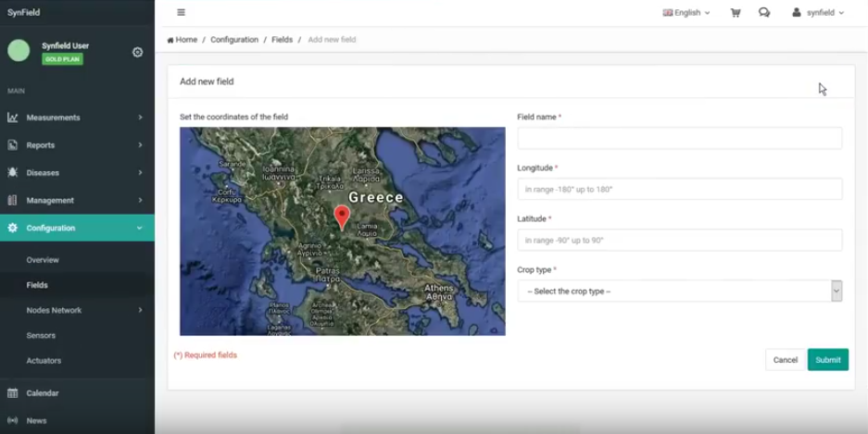The height and width of the screenshot is (434, 868).
Task: Click the hamburger menu icon
Action: coord(181,13)
